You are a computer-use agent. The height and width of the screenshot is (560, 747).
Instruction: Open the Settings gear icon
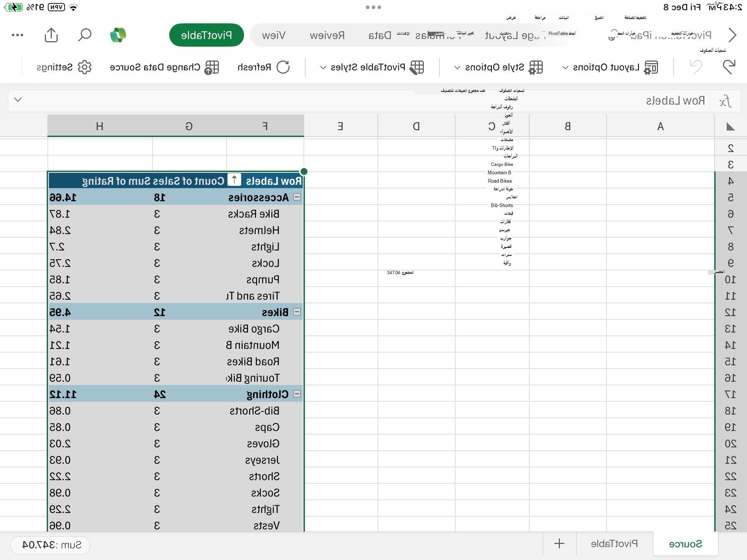pyautogui.click(x=85, y=67)
